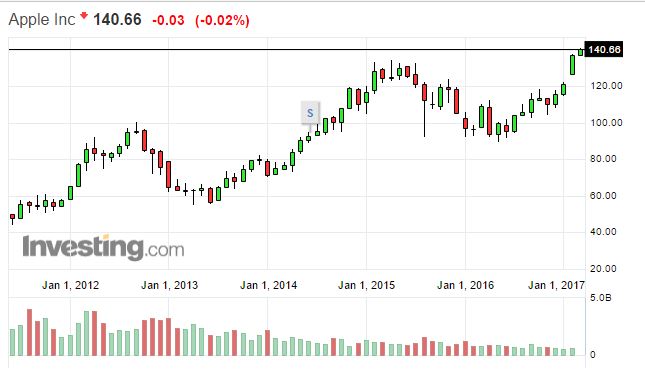Click the latest green candlestick at 140.66
Image resolution: width=645 pixels, height=372 pixels.
coord(580,52)
